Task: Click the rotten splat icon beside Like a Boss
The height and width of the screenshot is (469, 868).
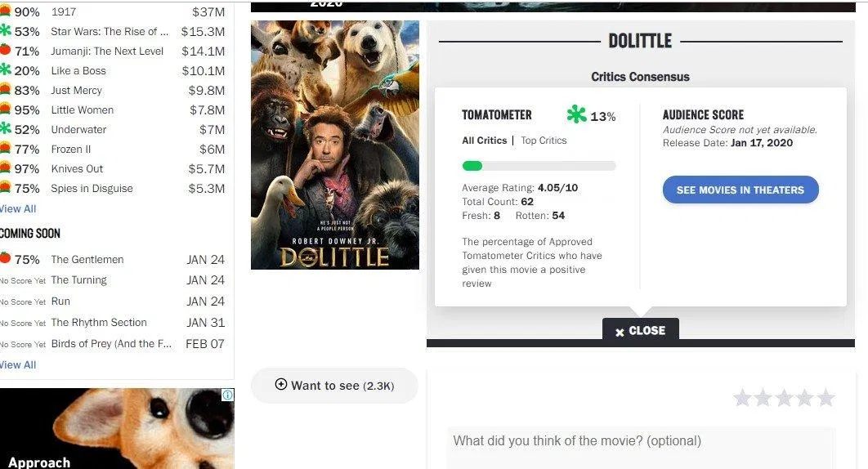Action: (x=5, y=69)
